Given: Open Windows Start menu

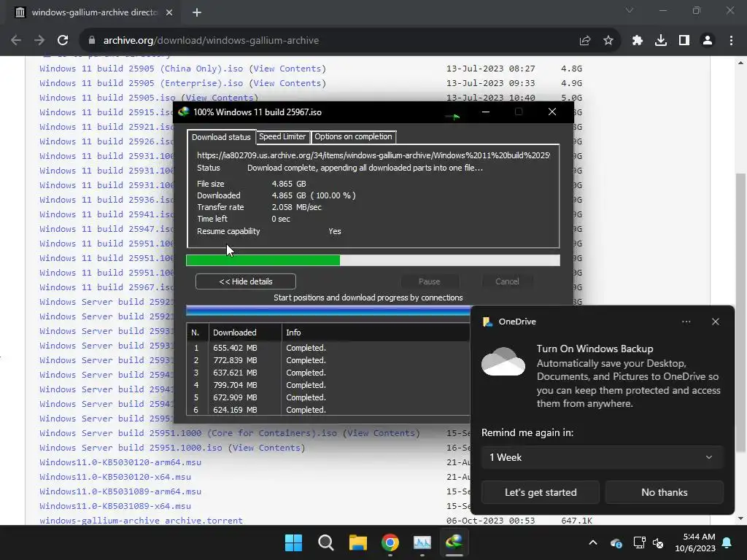Looking at the screenshot, I should pos(293,542).
